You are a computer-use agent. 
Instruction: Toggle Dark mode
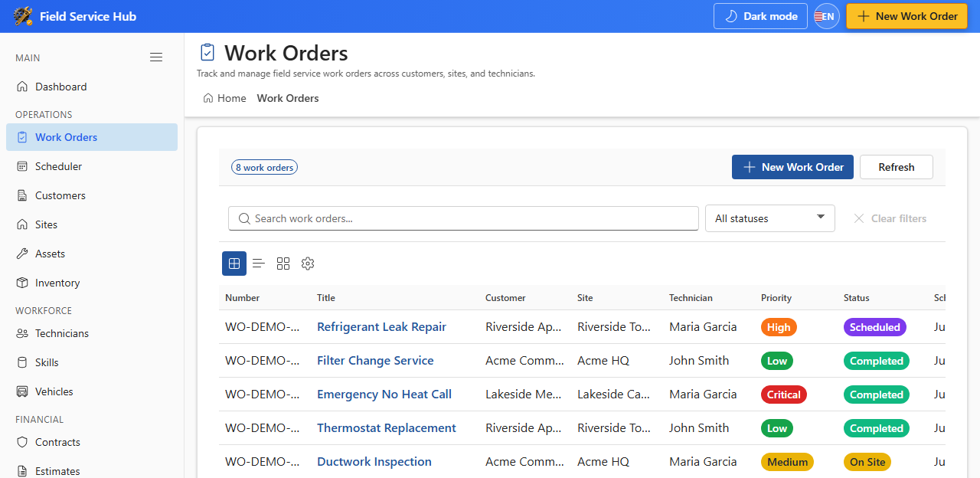(x=760, y=16)
